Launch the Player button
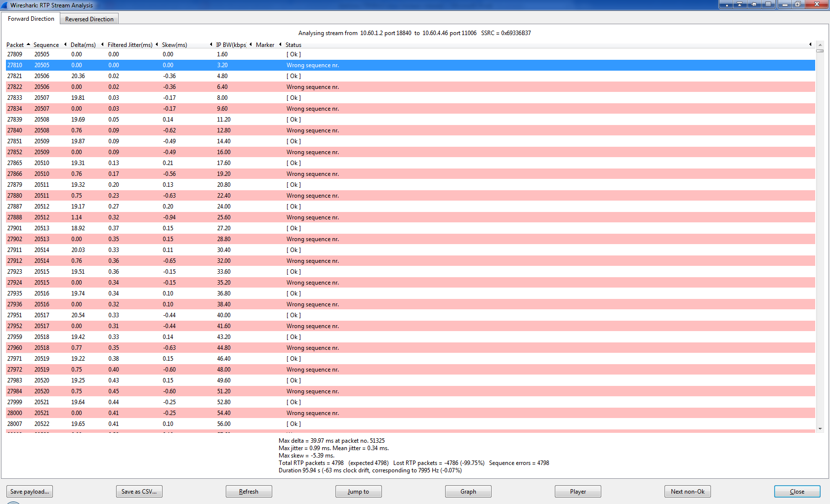The height and width of the screenshot is (504, 830). pyautogui.click(x=578, y=492)
